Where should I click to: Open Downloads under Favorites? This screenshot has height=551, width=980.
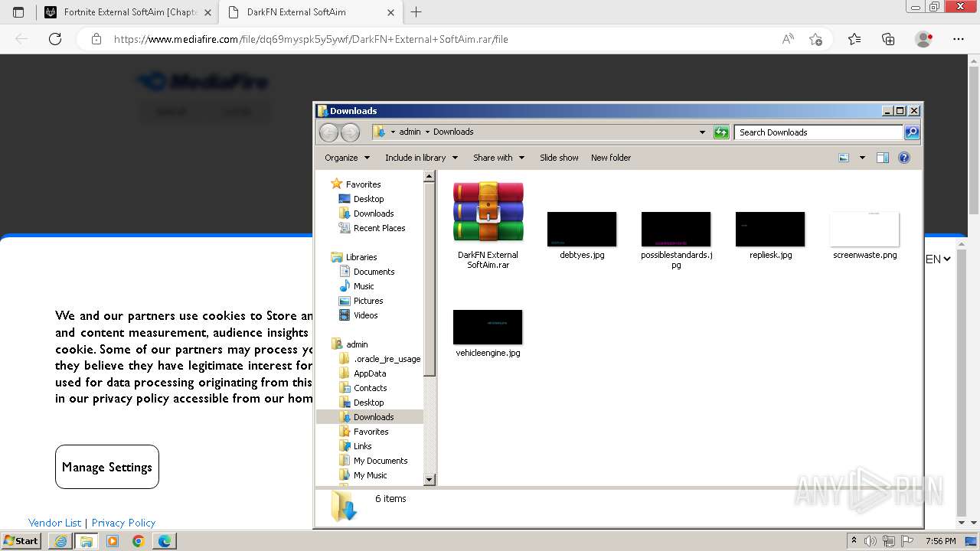coord(374,214)
